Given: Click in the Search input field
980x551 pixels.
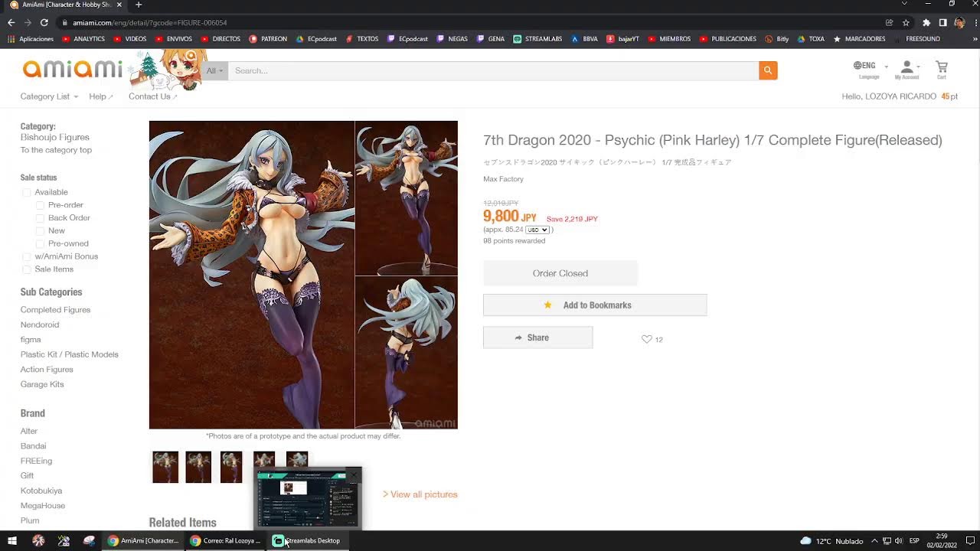Looking at the screenshot, I should click(493, 70).
